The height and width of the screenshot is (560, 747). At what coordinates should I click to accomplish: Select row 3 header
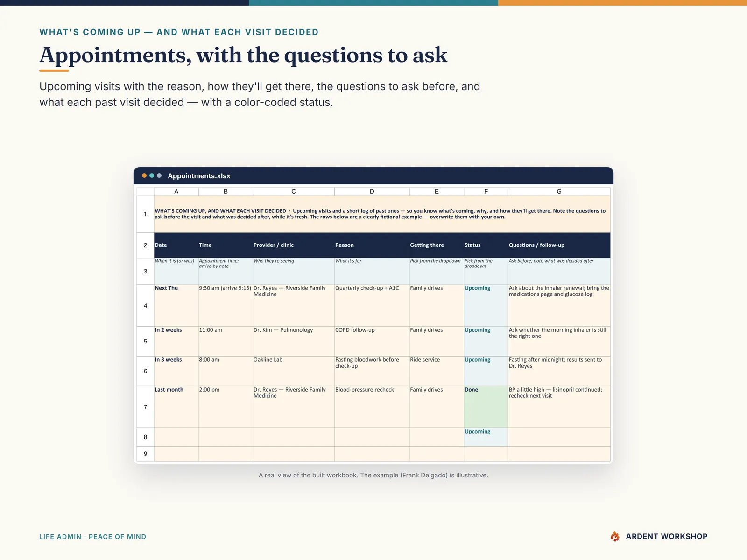point(145,271)
